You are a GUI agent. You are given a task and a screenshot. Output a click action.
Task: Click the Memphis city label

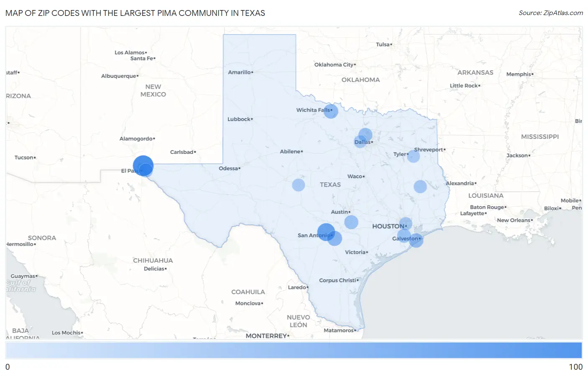(519, 74)
